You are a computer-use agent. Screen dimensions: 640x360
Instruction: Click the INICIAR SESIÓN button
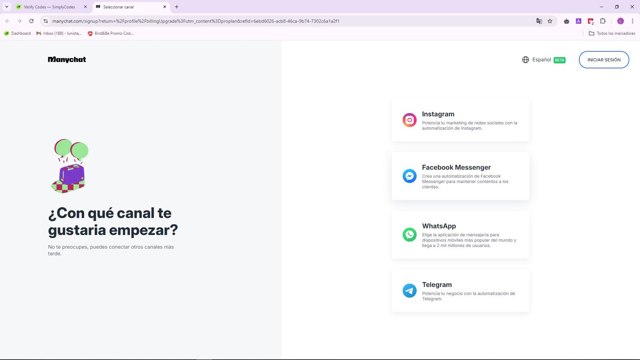click(604, 60)
